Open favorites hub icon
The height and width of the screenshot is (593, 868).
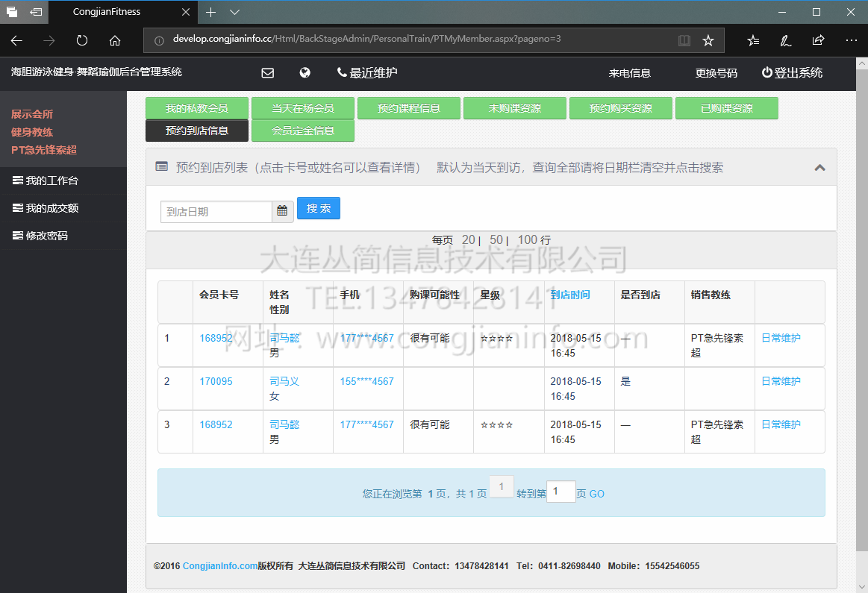point(753,40)
